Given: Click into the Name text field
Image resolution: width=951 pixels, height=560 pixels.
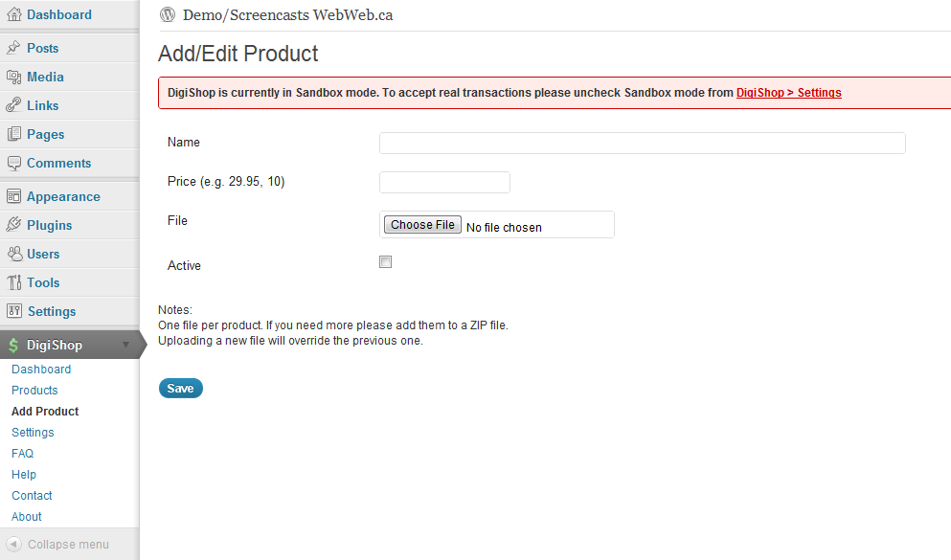Looking at the screenshot, I should pos(643,143).
